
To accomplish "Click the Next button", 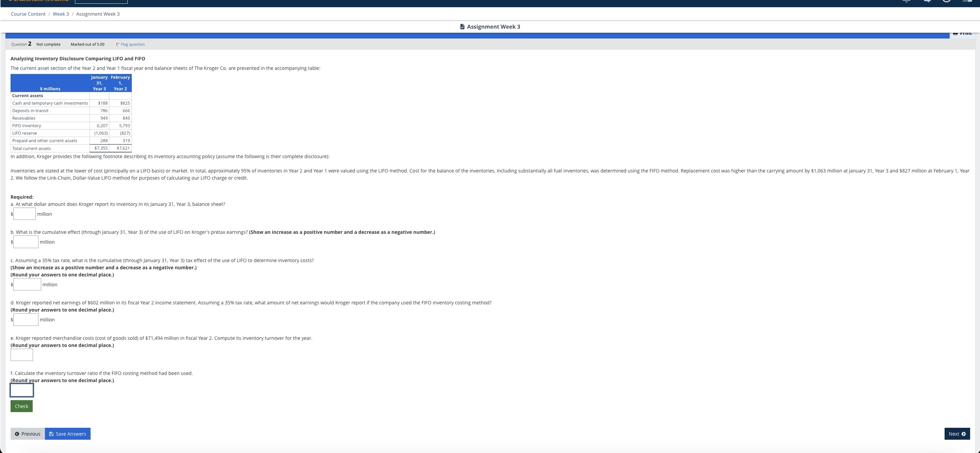I will click(957, 434).
